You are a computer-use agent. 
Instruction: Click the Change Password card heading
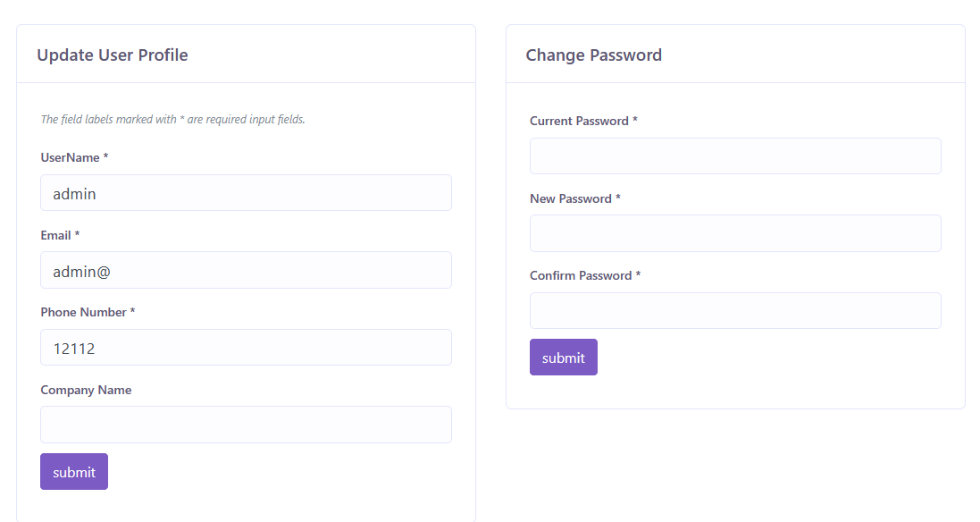pyautogui.click(x=594, y=55)
